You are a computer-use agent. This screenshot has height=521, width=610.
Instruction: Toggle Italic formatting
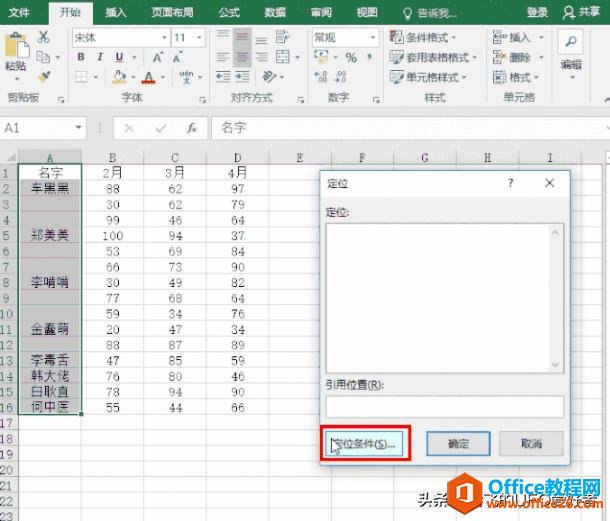click(100, 57)
